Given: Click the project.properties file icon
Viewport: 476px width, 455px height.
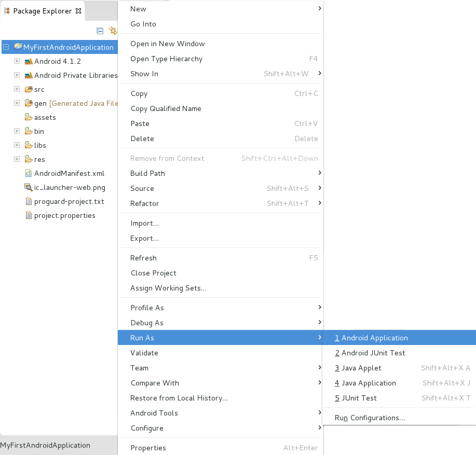Looking at the screenshot, I should 29,215.
